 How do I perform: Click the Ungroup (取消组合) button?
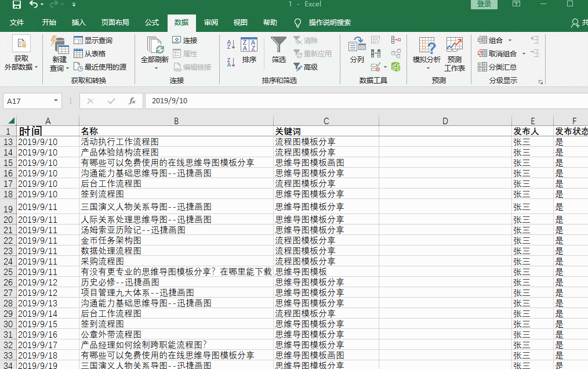click(x=498, y=54)
